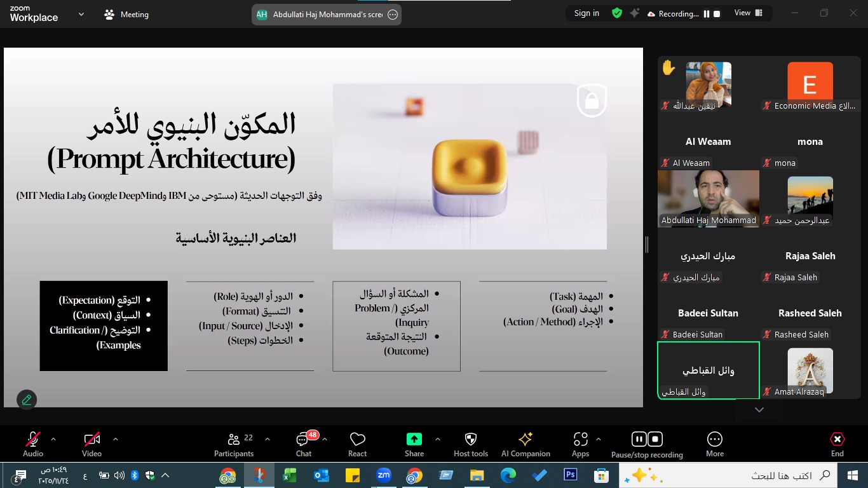The width and height of the screenshot is (868, 488).
Task: Open the Zoom Workplace dropdown chevron
Action: click(81, 14)
